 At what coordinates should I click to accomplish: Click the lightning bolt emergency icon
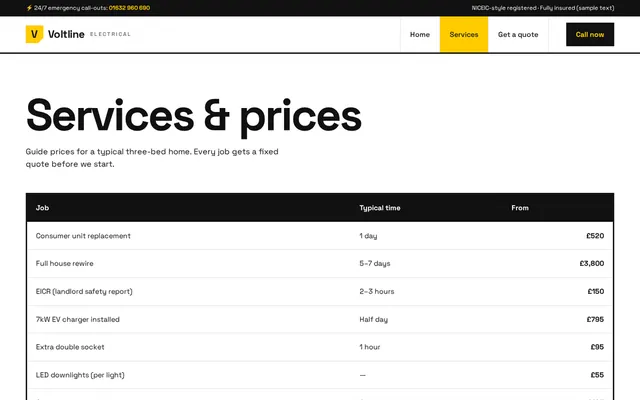(29, 8)
